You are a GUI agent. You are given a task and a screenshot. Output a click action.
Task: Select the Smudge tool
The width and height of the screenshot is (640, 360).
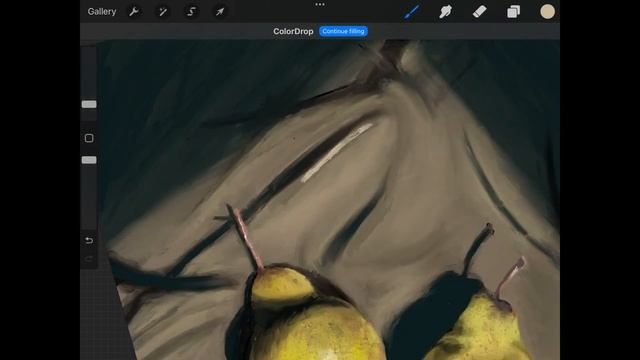point(445,12)
